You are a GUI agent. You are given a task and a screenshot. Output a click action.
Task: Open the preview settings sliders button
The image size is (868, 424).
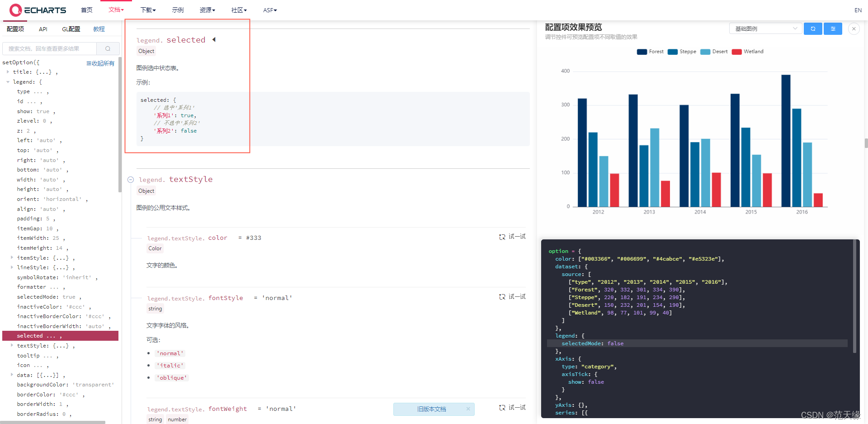point(833,29)
